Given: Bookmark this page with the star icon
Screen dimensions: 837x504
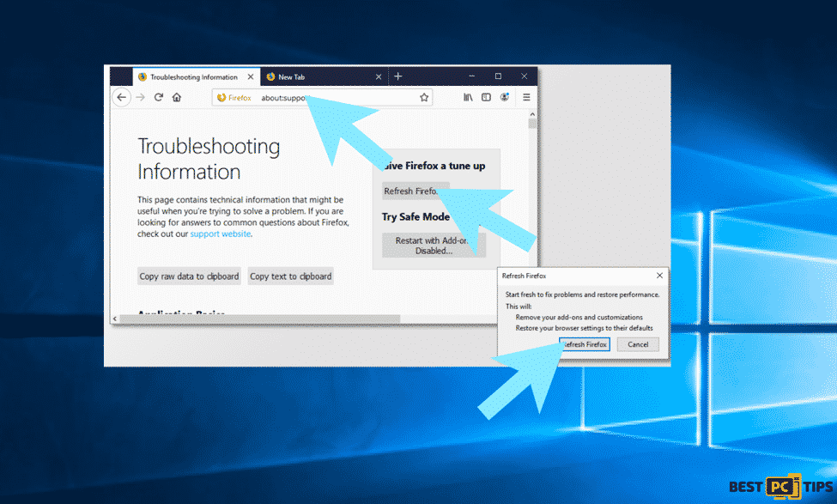Looking at the screenshot, I should [x=424, y=97].
